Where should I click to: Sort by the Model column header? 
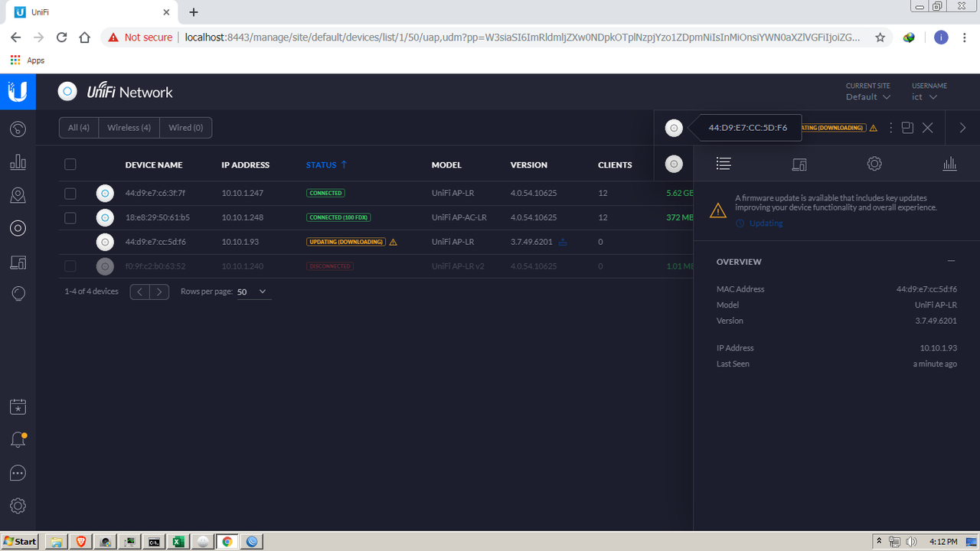pyautogui.click(x=446, y=165)
